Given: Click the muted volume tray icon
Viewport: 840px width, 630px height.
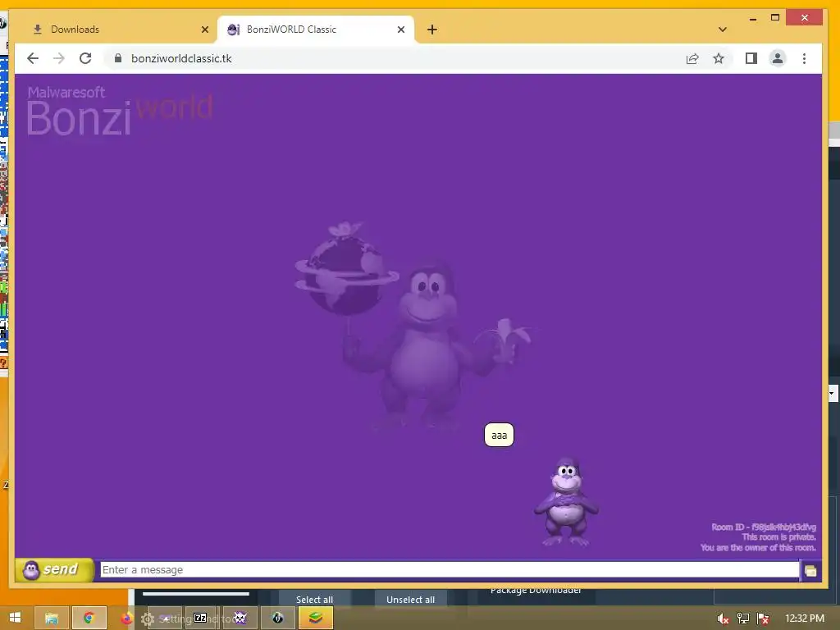Looking at the screenshot, I should pos(723,619).
